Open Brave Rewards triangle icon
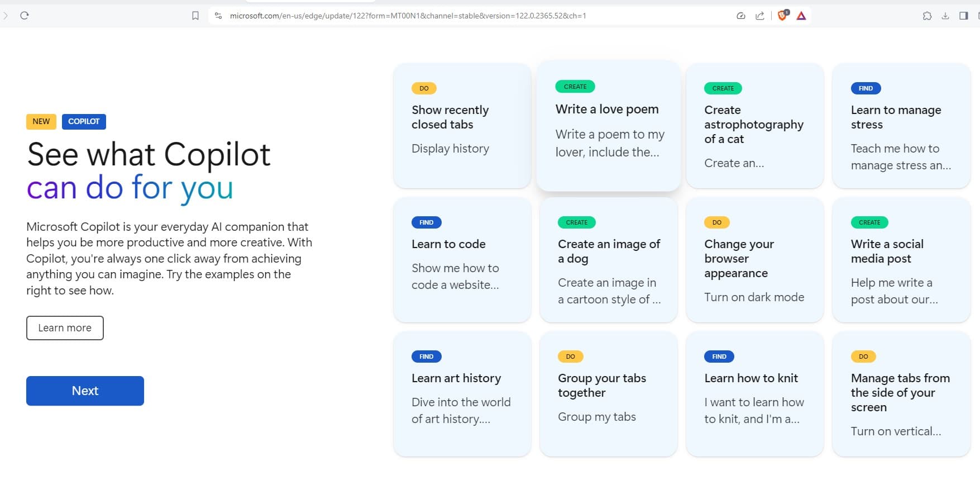This screenshot has width=980, height=480. [801, 16]
